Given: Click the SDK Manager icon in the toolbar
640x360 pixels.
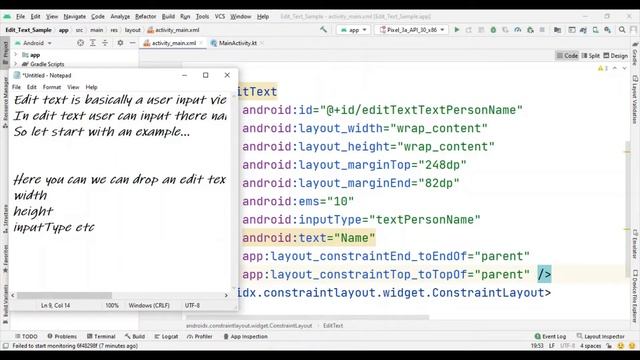Looking at the screenshot, I should coord(607,30).
